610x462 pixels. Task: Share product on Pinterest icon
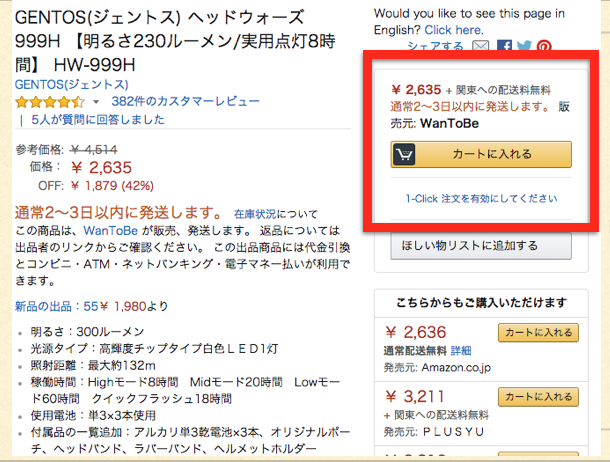click(x=544, y=46)
